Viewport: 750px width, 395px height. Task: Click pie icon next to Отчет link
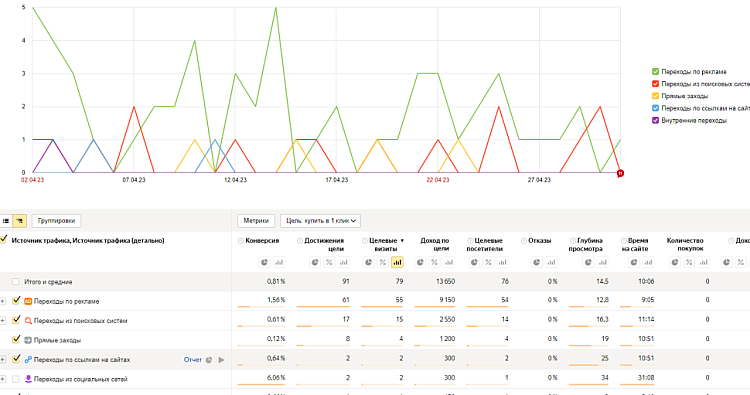209,360
